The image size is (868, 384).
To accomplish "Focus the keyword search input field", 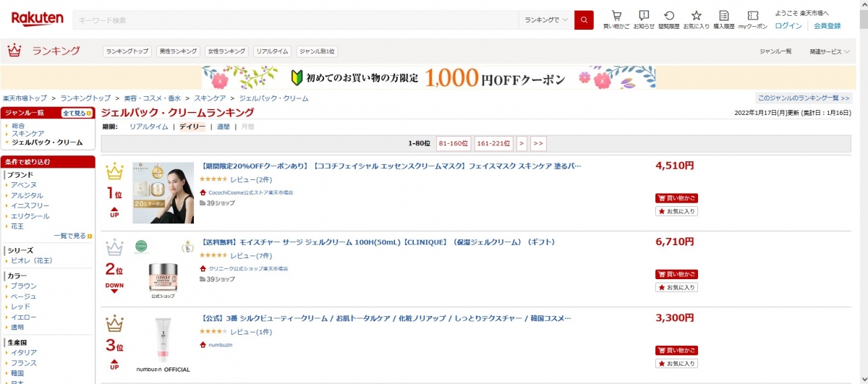I will (x=295, y=20).
